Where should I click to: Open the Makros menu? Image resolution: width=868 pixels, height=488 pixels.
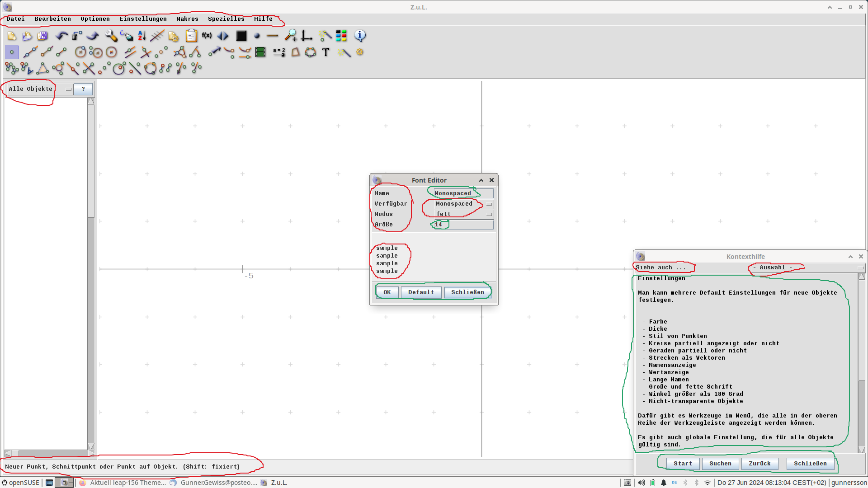coord(187,19)
